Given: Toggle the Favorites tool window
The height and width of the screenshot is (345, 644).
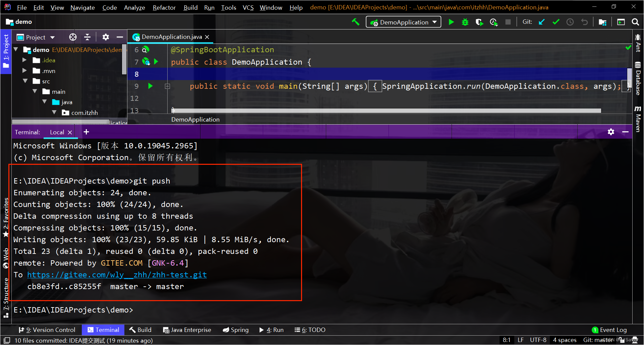Looking at the screenshot, I should point(6,217).
